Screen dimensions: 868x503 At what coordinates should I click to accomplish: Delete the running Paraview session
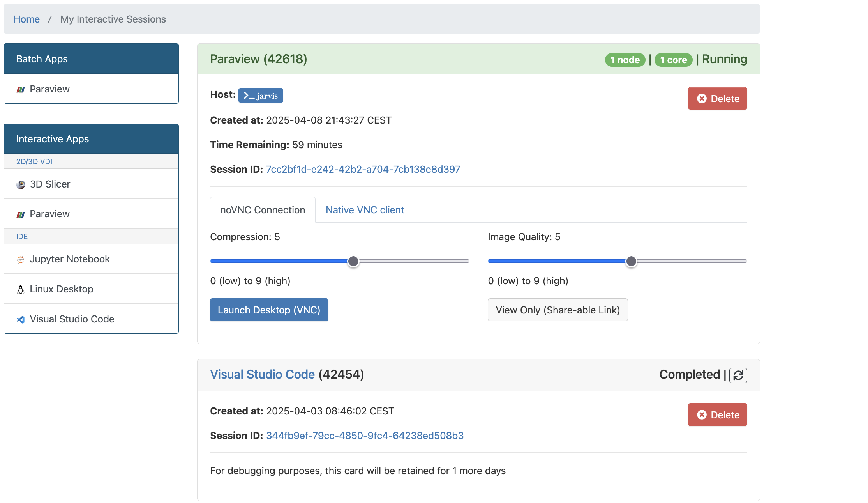coord(717,98)
